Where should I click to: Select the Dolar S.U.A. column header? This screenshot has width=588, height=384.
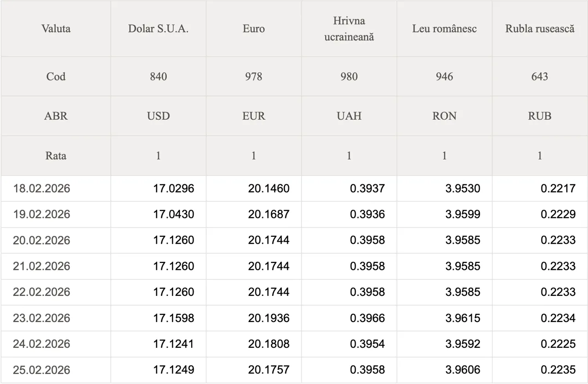pos(158,28)
